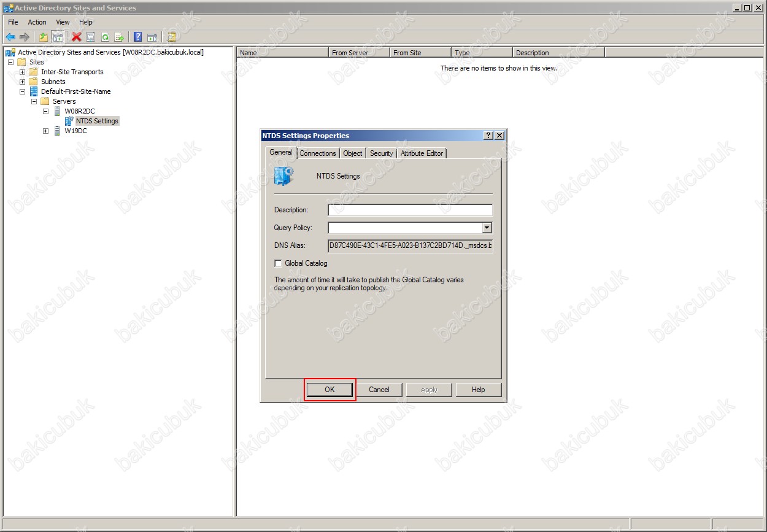Enable the Global Catalog checkbox

(279, 263)
